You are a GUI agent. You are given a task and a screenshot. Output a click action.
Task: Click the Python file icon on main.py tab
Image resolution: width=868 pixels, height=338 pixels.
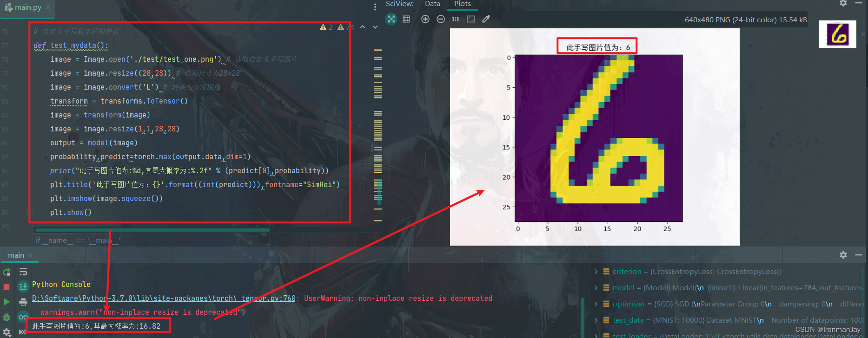pyautogui.click(x=8, y=7)
